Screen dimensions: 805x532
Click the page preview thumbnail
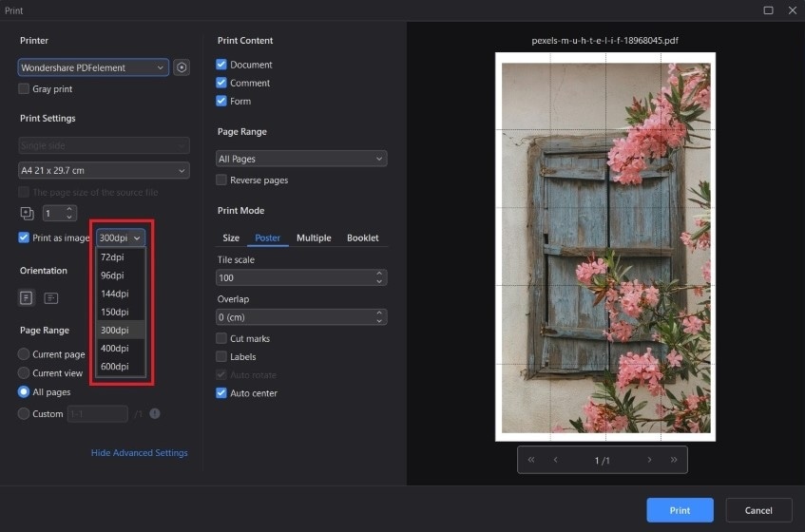point(604,247)
